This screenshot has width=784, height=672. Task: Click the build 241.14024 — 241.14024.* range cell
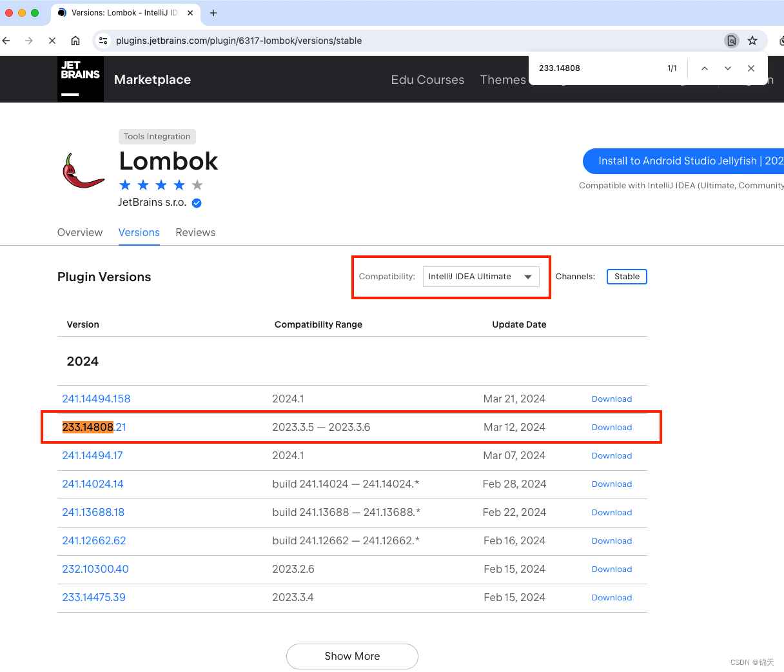pos(346,484)
